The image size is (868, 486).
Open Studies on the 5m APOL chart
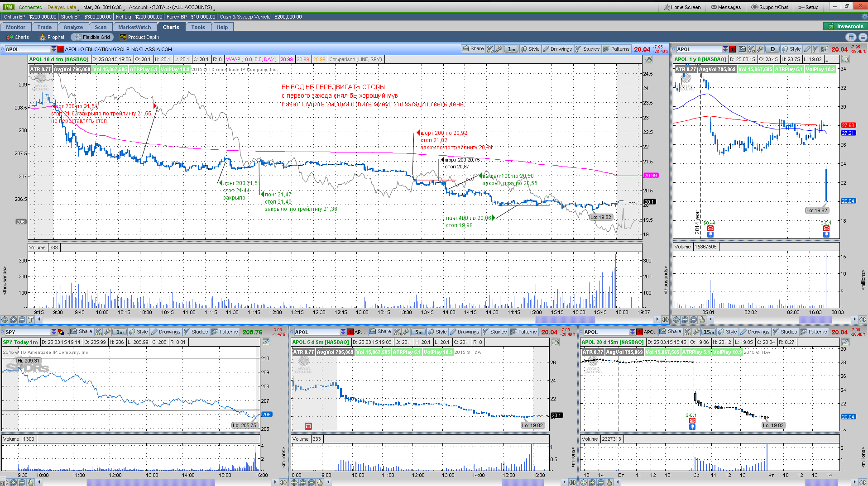coord(494,332)
